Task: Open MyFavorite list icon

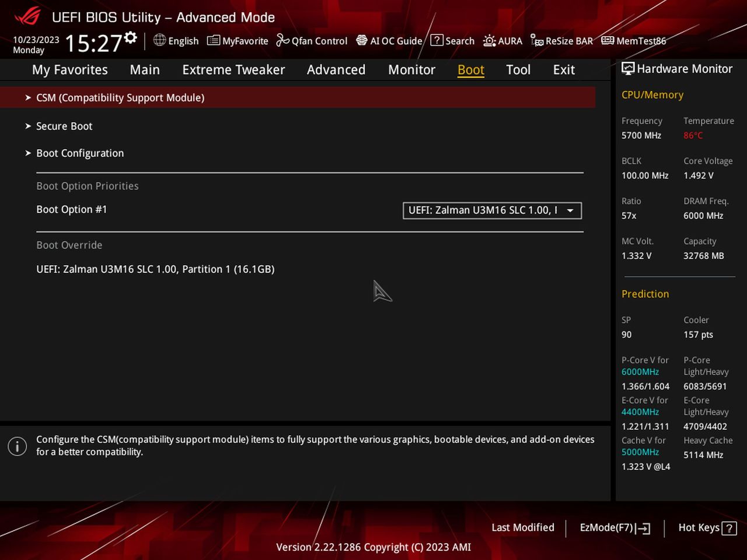Action: click(x=214, y=40)
